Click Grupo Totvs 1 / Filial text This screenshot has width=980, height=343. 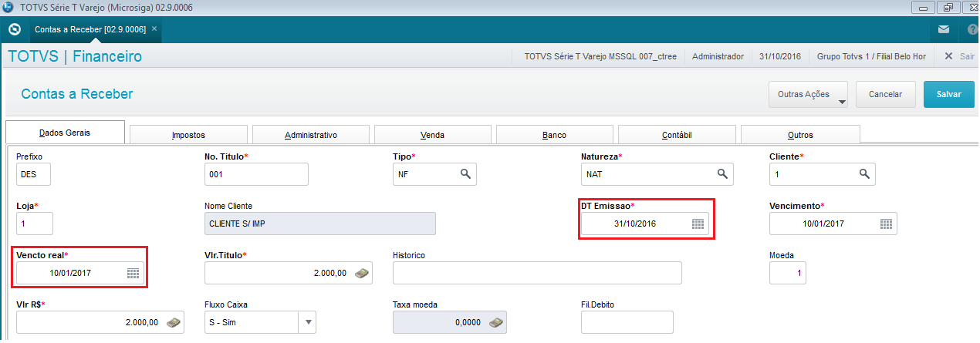tap(871, 56)
